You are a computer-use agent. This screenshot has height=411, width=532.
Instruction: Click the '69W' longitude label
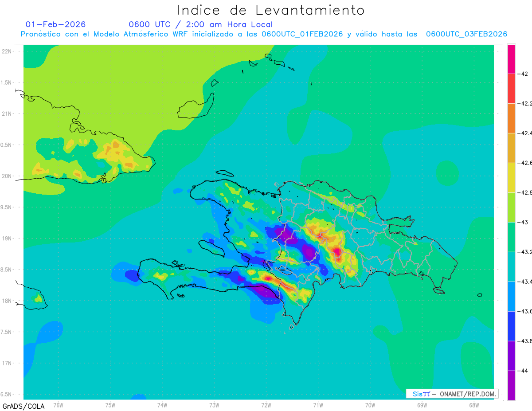[422, 405]
